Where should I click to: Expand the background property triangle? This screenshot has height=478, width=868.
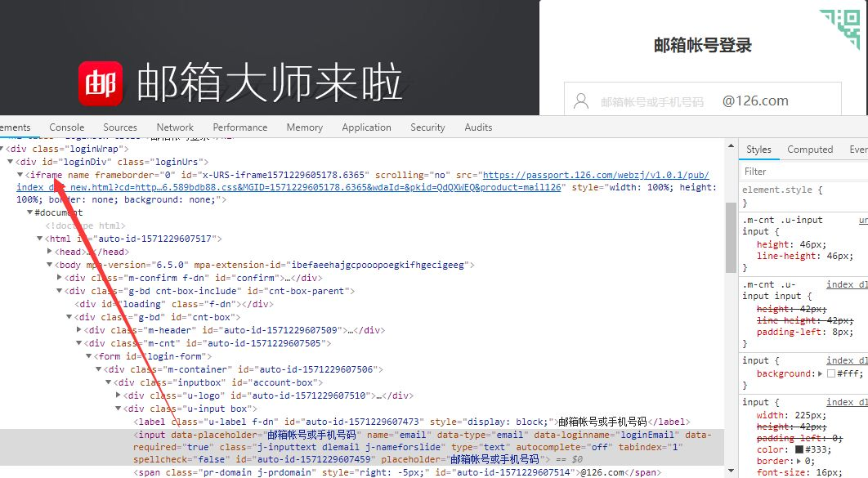pyautogui.click(x=821, y=374)
